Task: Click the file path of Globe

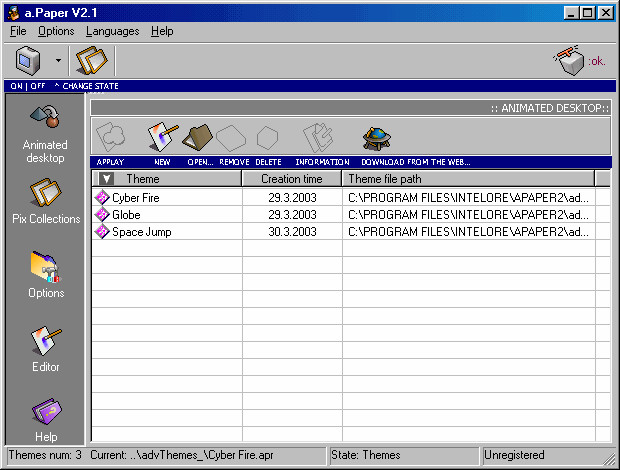Action: coord(468,215)
